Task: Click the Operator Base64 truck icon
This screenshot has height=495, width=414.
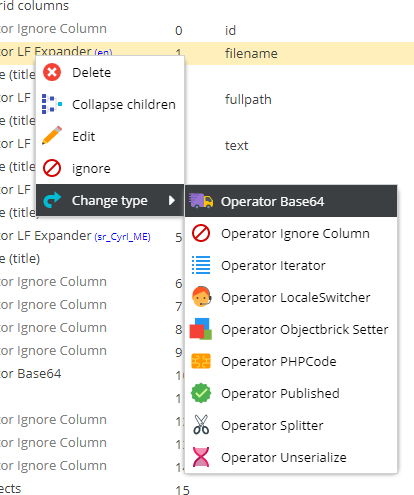Action: (201, 201)
